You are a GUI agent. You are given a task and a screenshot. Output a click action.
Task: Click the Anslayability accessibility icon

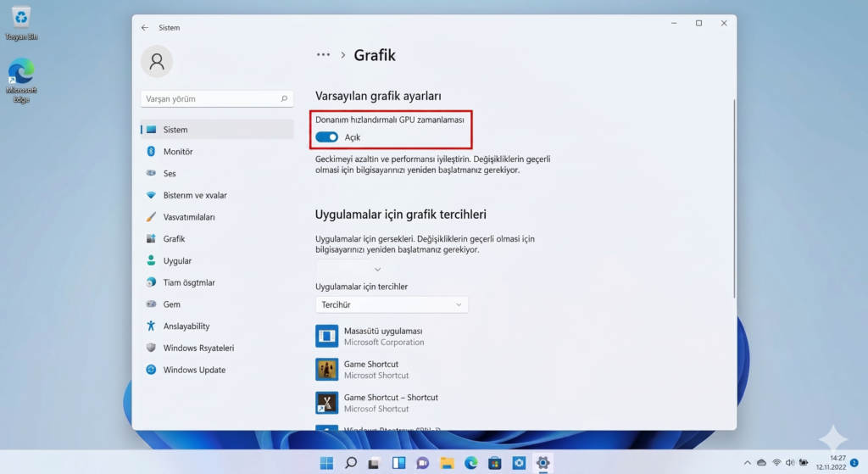click(151, 326)
